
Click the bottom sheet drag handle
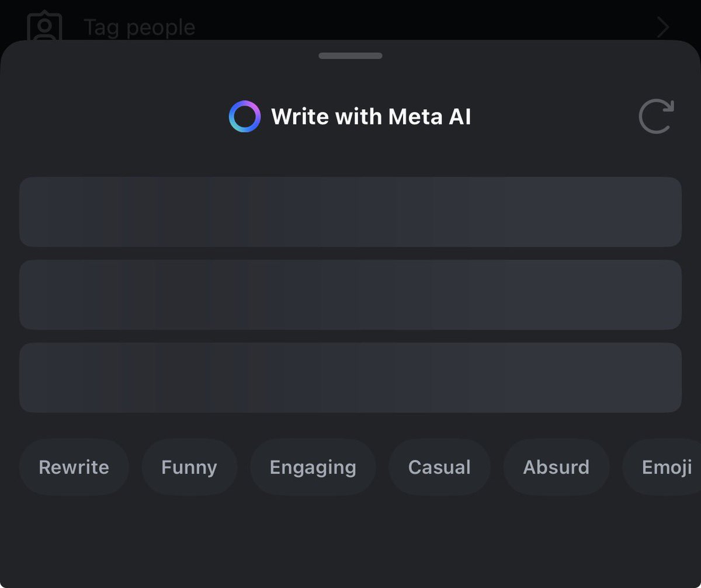click(x=350, y=56)
